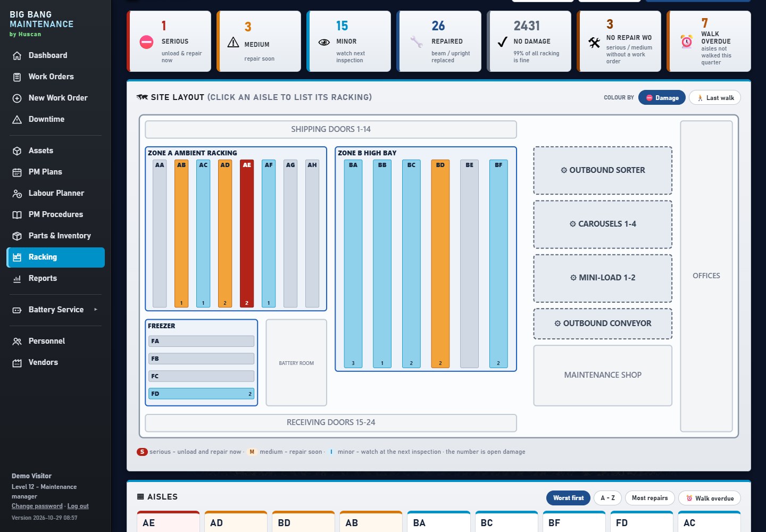Select aisle BA in Zone B
Viewport: 766px width, 532px height.
coord(353,264)
